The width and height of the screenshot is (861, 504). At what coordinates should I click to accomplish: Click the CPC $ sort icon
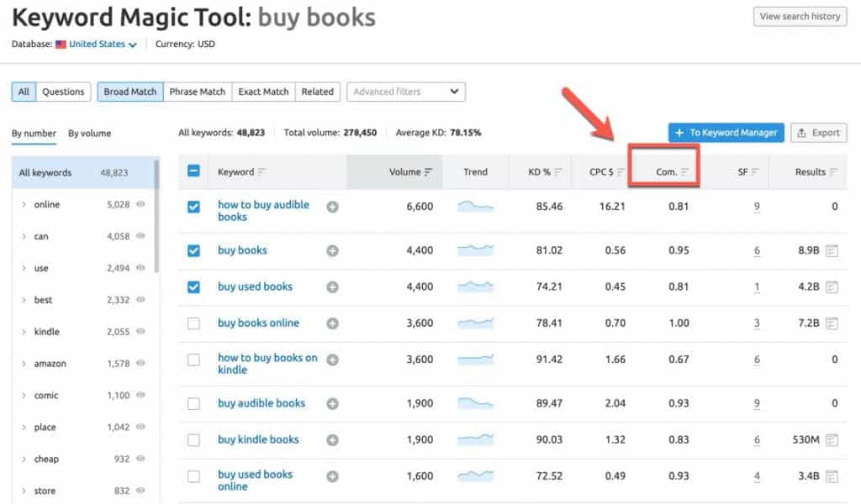tap(621, 172)
